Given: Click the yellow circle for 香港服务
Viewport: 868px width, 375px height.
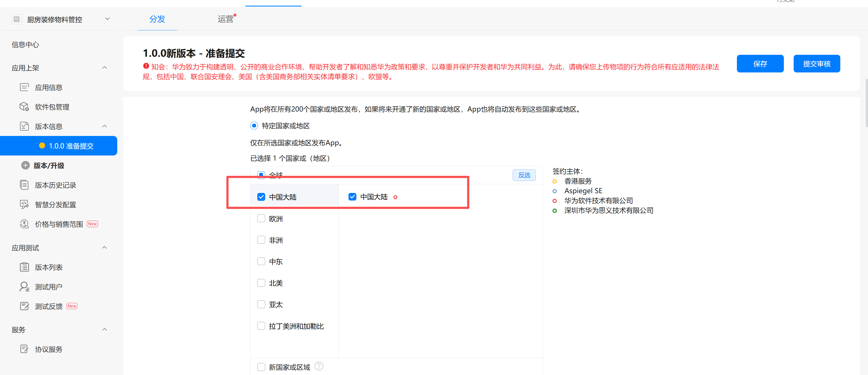Looking at the screenshot, I should (x=554, y=181).
